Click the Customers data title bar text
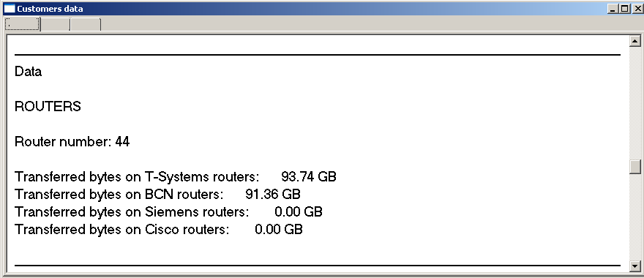 click(50, 9)
